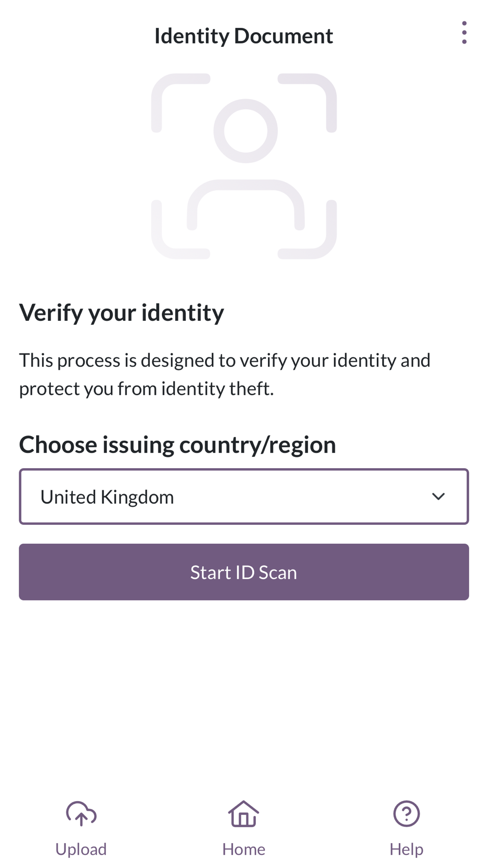Click the Verify your identity heading

(x=122, y=312)
